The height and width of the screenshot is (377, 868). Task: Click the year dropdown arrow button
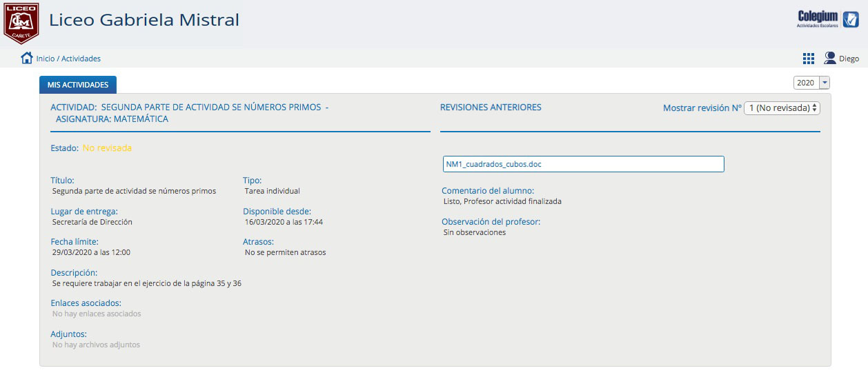[824, 83]
